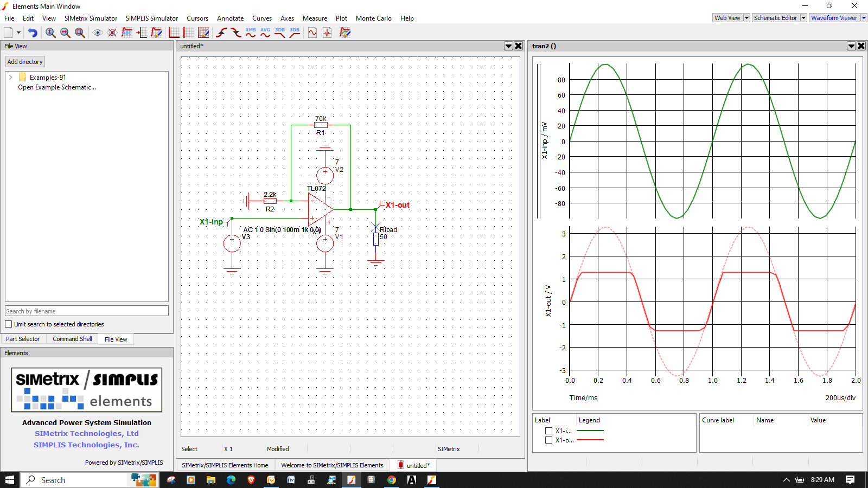The width and height of the screenshot is (868, 488).
Task: Click the new grid toolbar icon
Action: [x=189, y=33]
